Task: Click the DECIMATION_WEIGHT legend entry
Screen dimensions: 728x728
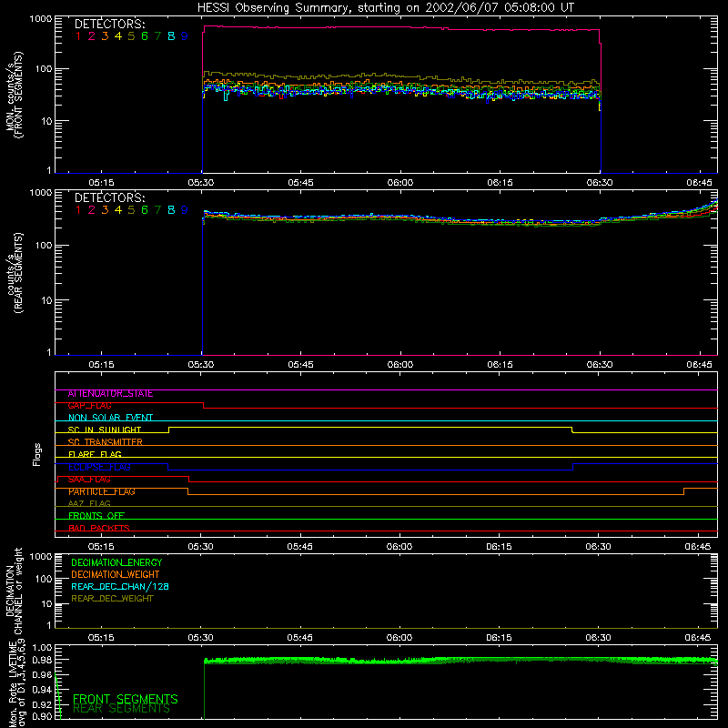Action: (x=116, y=575)
